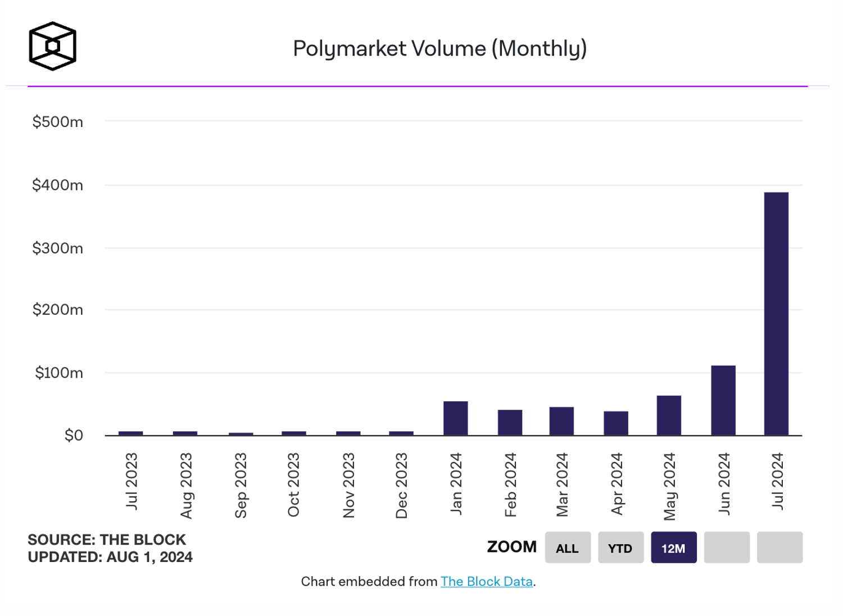Click the Feb 2024 volume bar
The image size is (843, 616).
(x=510, y=422)
